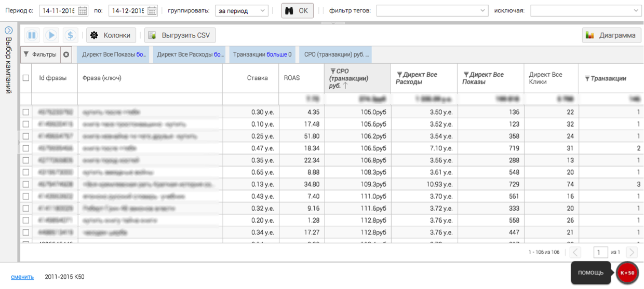Check the row with CPO 108.3руб
644x289 pixels.
pos(26,172)
